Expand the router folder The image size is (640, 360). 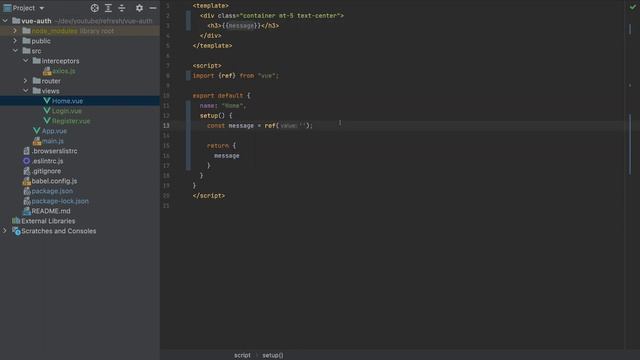[x=26, y=81]
